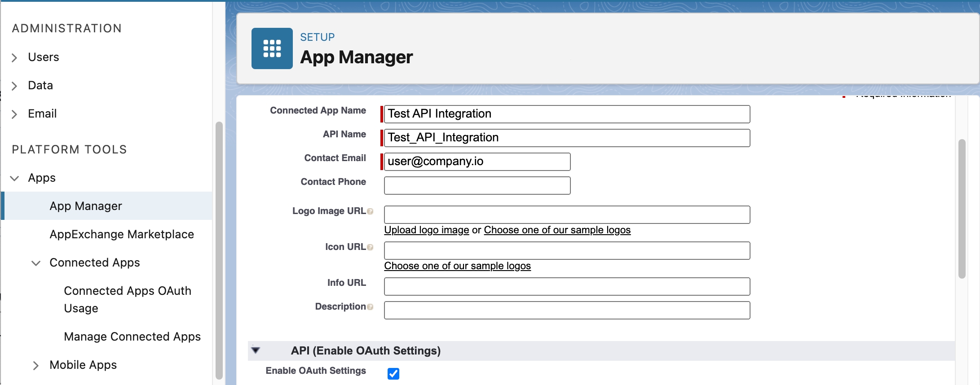Collapse the Connected Apps subsection
This screenshot has width=980, height=385.
(x=36, y=263)
